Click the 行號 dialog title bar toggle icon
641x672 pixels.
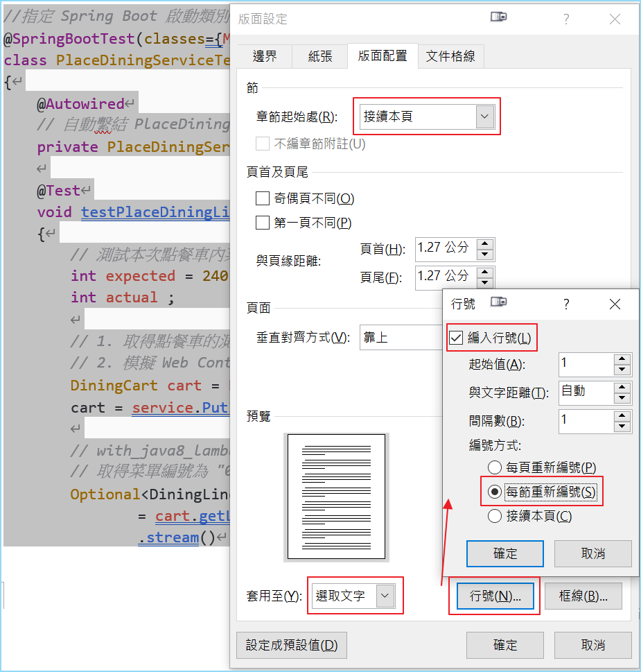coord(498,302)
